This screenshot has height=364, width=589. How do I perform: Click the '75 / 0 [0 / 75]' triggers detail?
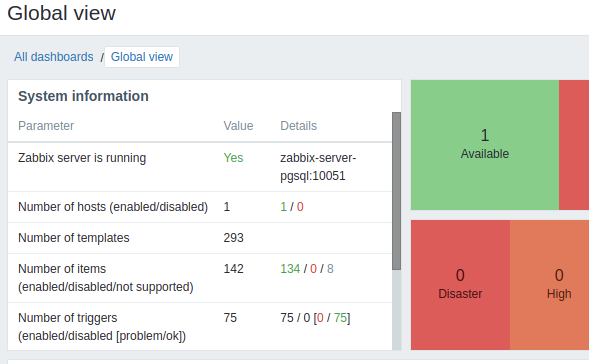[x=315, y=318]
